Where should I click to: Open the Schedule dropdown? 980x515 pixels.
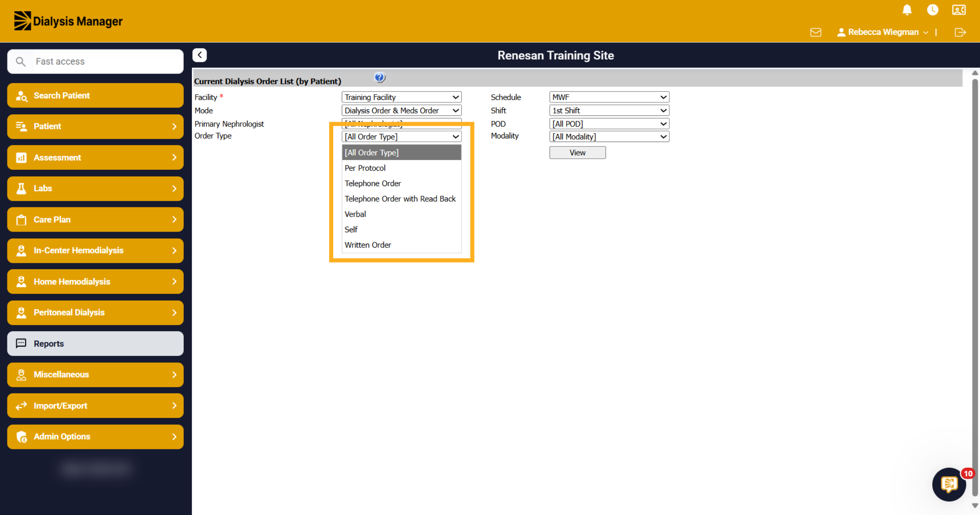pos(609,97)
